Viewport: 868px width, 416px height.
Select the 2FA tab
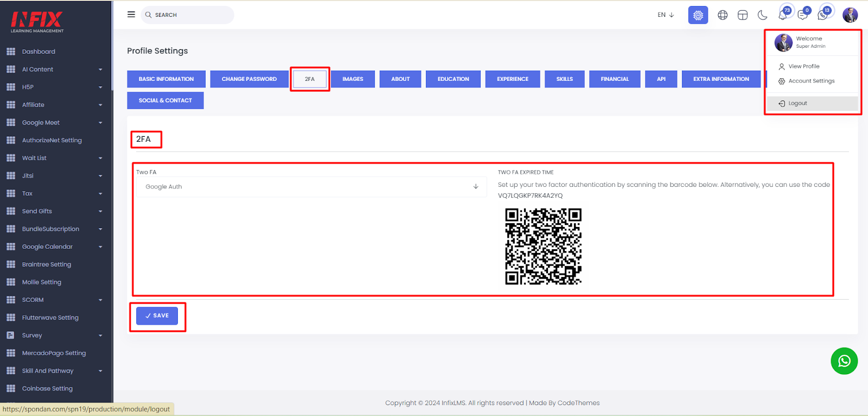click(310, 79)
